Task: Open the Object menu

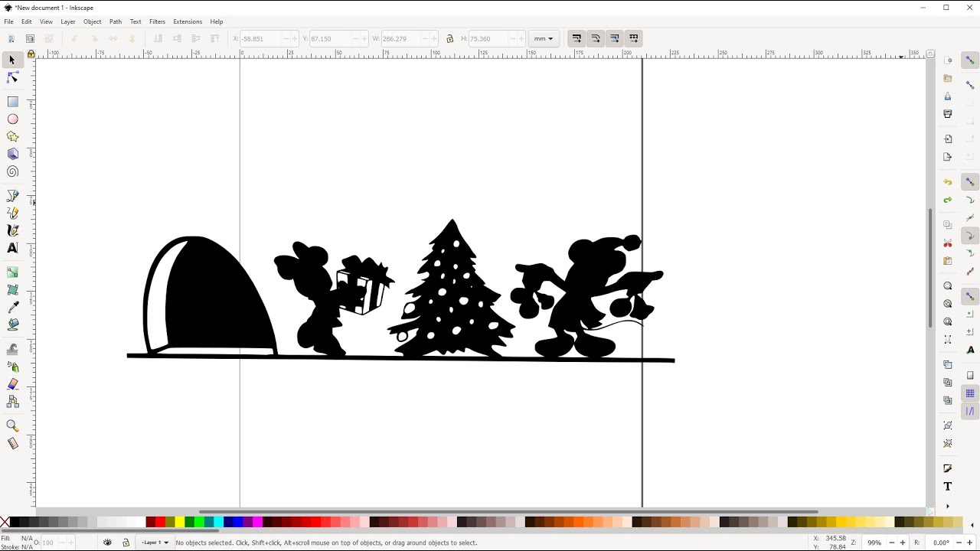Action: pos(93,21)
